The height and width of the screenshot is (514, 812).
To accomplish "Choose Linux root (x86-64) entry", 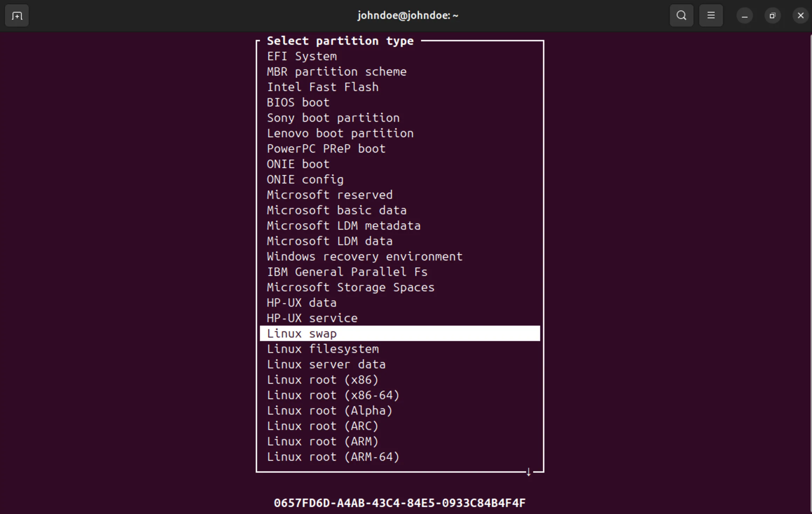I will click(x=333, y=395).
